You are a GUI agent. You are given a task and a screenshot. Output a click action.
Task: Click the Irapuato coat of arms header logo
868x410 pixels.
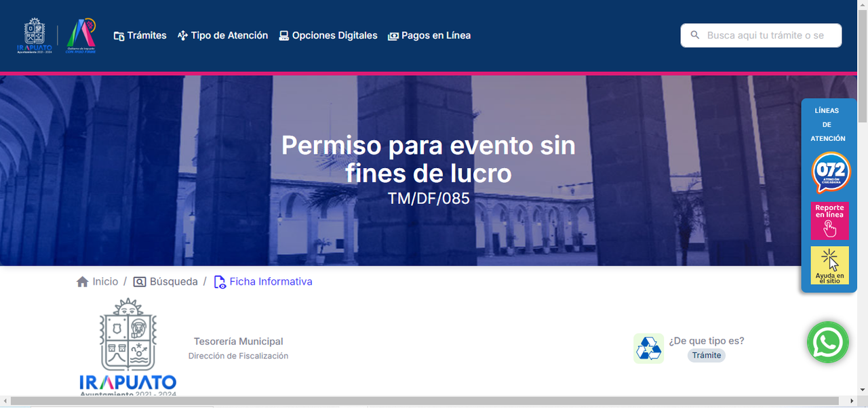click(34, 36)
